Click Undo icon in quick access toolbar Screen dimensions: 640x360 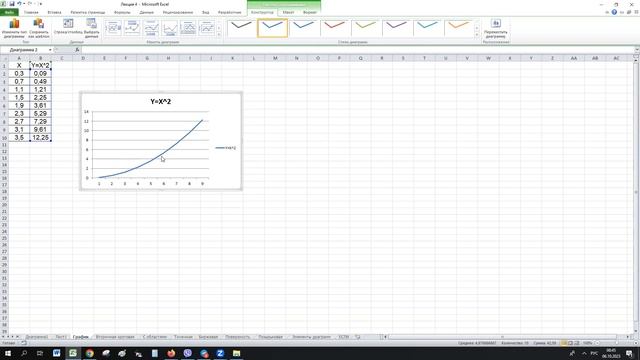19,4
